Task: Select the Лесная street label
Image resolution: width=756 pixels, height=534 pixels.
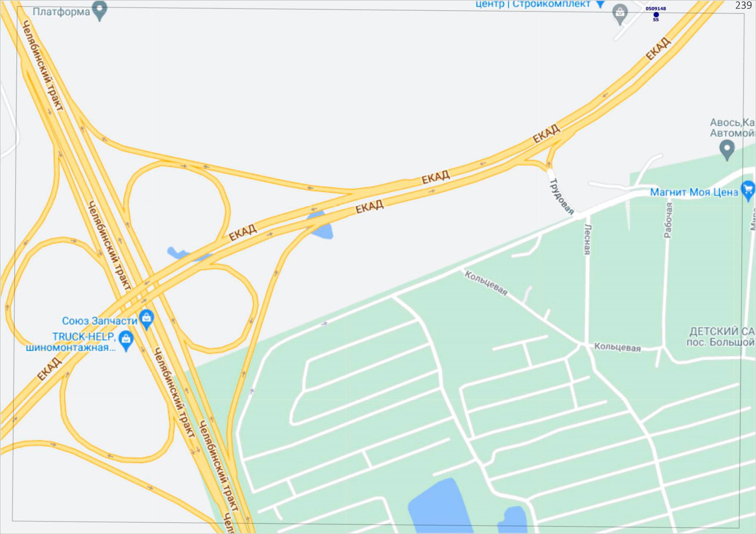Action: [588, 239]
